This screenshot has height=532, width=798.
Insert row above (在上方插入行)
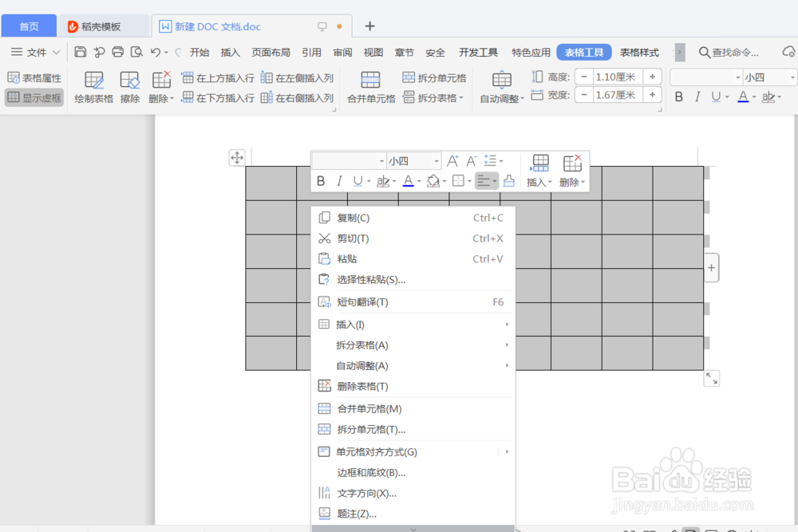tap(218, 78)
